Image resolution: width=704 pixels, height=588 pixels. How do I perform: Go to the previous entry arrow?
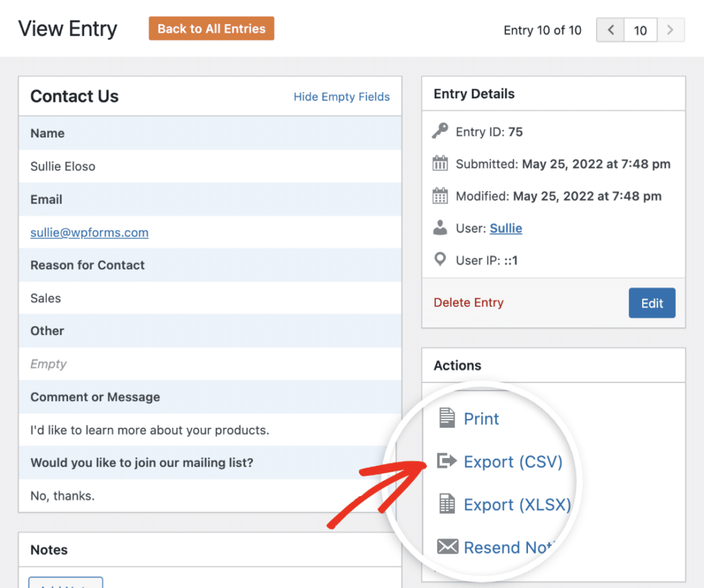(610, 30)
